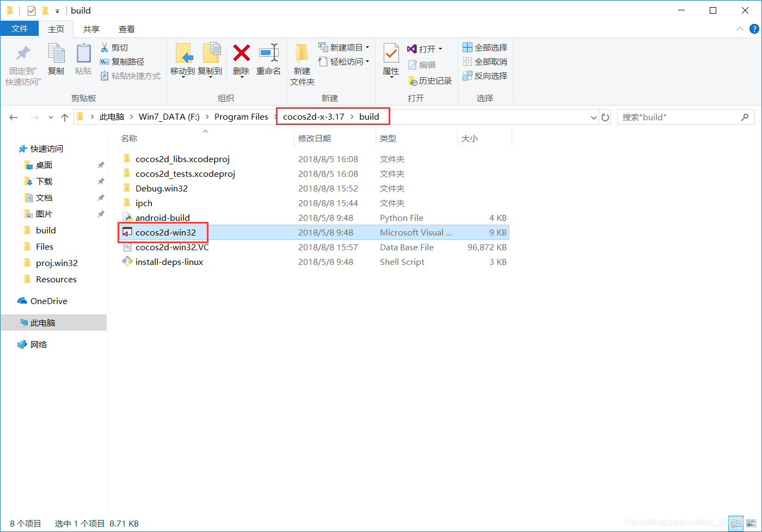Expand breadcrumb chevron after Program Files
The image size is (762, 532).
point(275,117)
